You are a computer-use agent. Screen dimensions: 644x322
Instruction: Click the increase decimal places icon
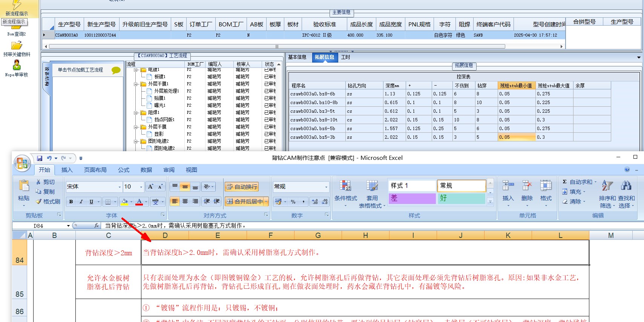point(315,202)
